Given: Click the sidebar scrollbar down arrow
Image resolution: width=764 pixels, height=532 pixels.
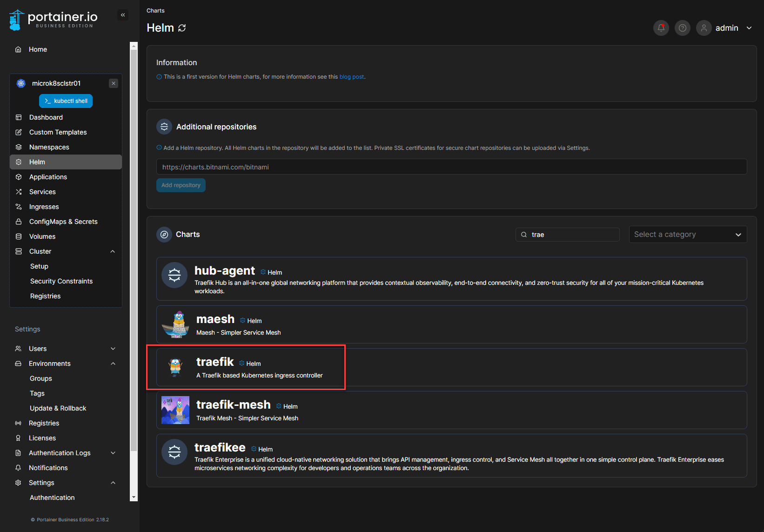Looking at the screenshot, I should click(x=134, y=498).
